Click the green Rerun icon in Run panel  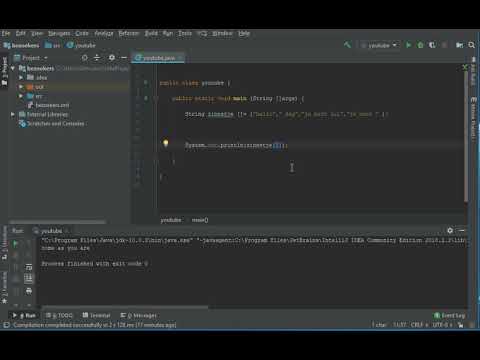[x=15, y=244]
